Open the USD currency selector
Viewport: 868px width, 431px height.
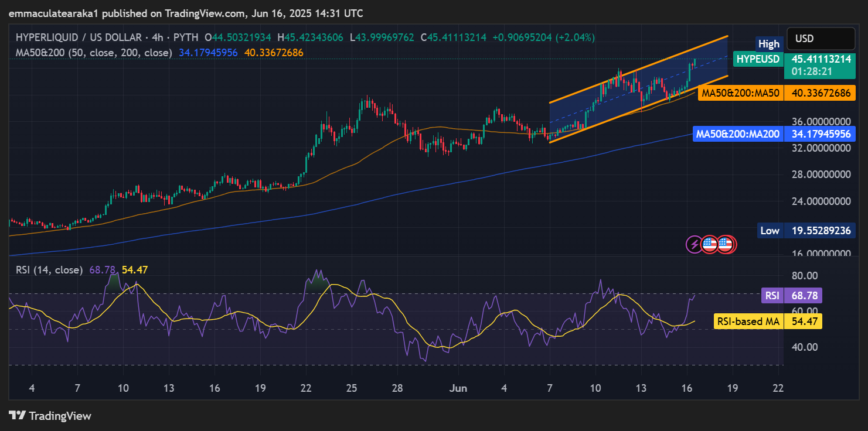[x=821, y=39]
